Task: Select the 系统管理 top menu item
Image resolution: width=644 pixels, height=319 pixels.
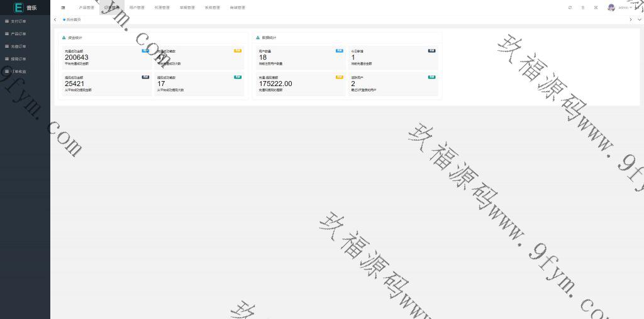Action: [x=212, y=8]
